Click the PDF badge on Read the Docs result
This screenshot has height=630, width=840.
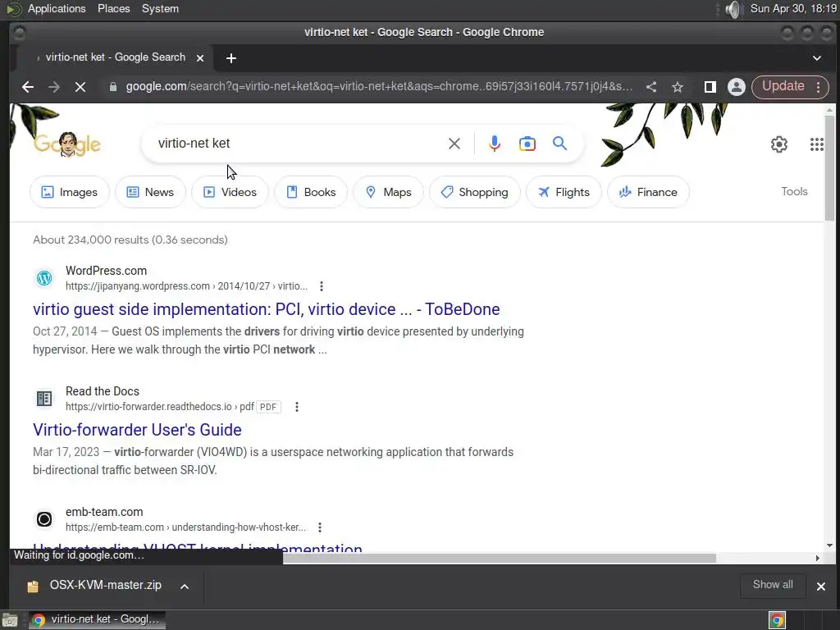click(268, 407)
